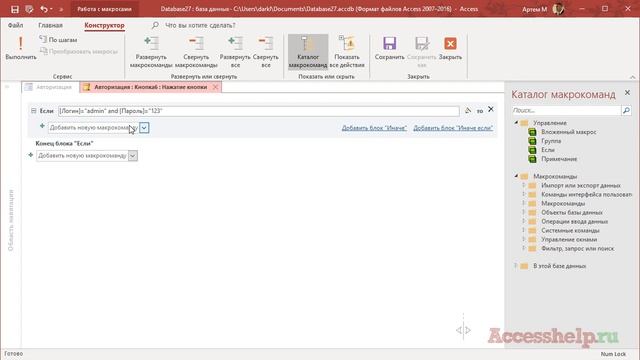Close macro designer with Закрыть icon
This screenshot has width=640, height=360.
point(450,43)
